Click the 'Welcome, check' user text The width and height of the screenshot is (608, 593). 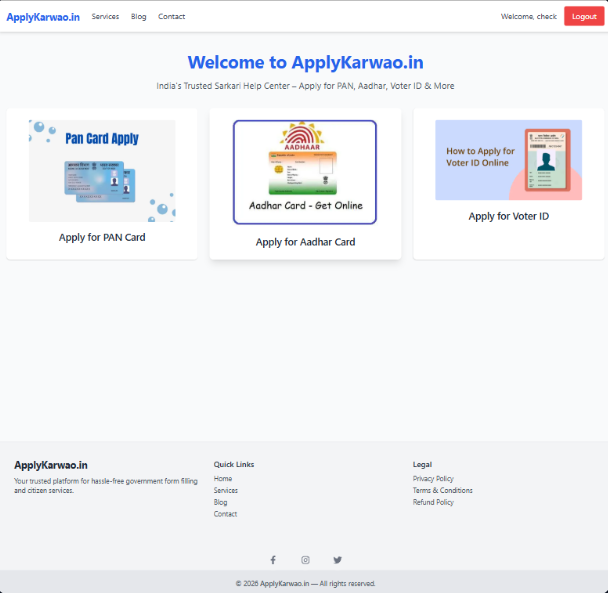point(529,16)
